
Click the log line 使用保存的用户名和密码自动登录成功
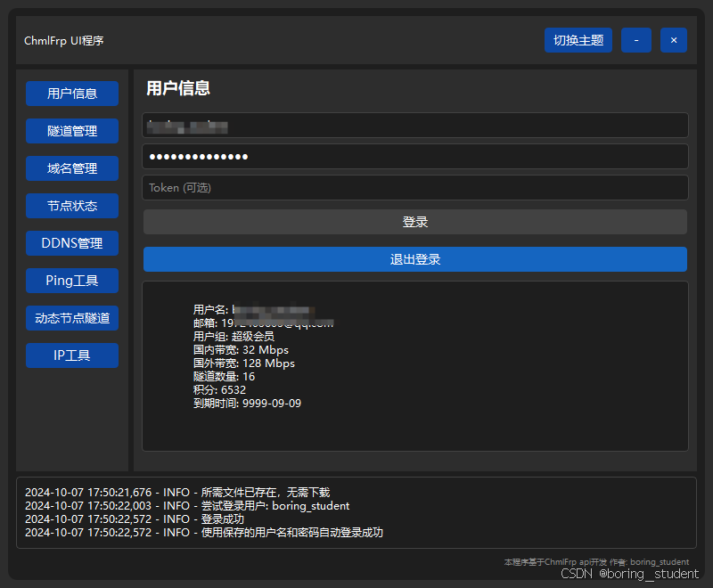click(x=204, y=533)
